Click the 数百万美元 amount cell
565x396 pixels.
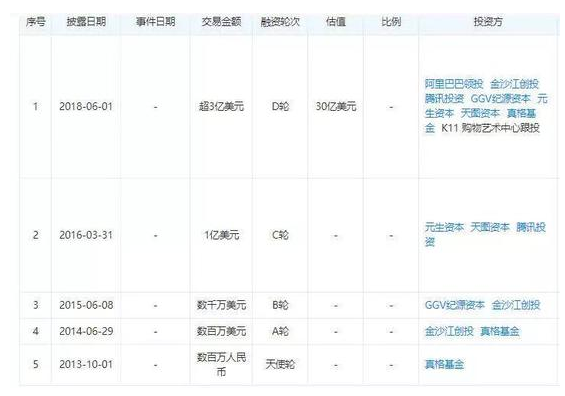pyautogui.click(x=221, y=331)
